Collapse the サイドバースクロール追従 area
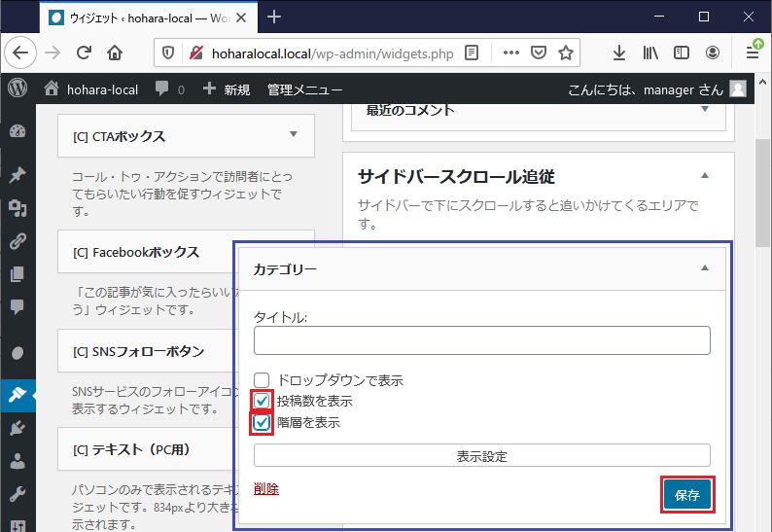Image resolution: width=772 pixels, height=532 pixels. (x=705, y=176)
